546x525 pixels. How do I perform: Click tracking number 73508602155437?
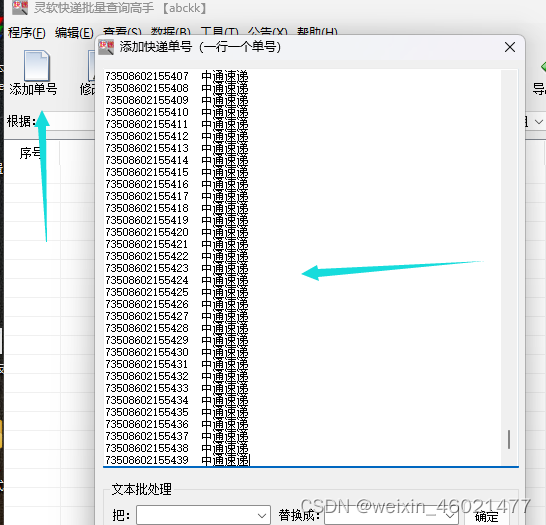coord(147,436)
